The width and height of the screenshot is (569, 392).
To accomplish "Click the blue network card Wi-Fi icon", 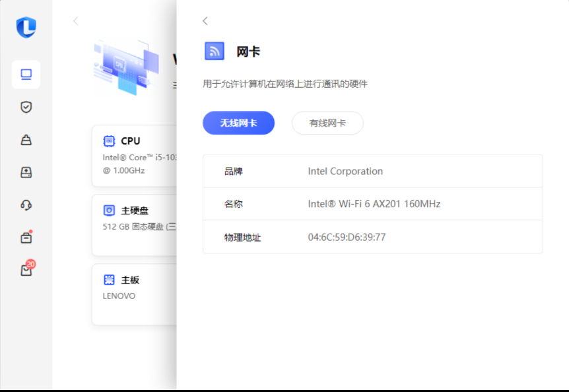I will 215,51.
